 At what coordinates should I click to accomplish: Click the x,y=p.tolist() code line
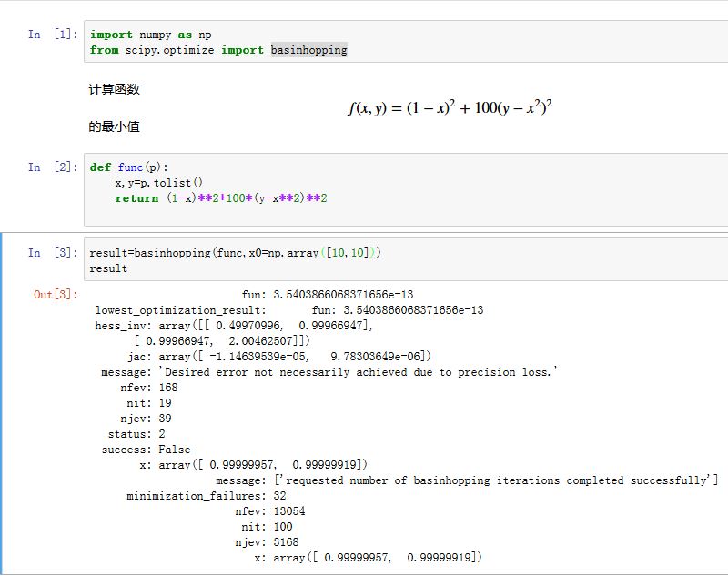[x=158, y=183]
